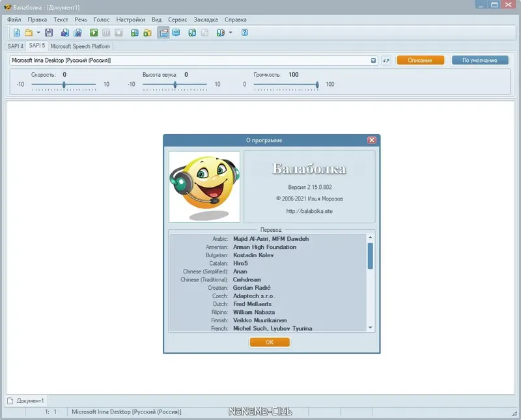Click the save floppy disk icon
The height and width of the screenshot is (420, 521).
click(x=49, y=33)
